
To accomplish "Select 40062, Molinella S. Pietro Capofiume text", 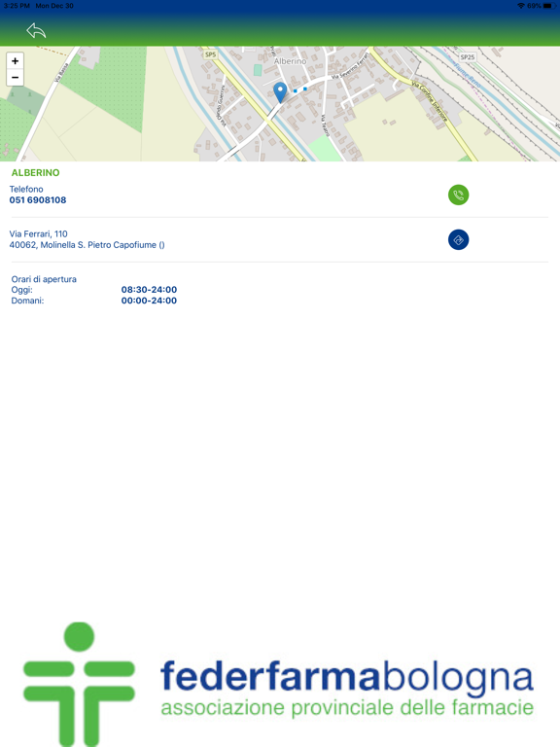I will [87, 245].
